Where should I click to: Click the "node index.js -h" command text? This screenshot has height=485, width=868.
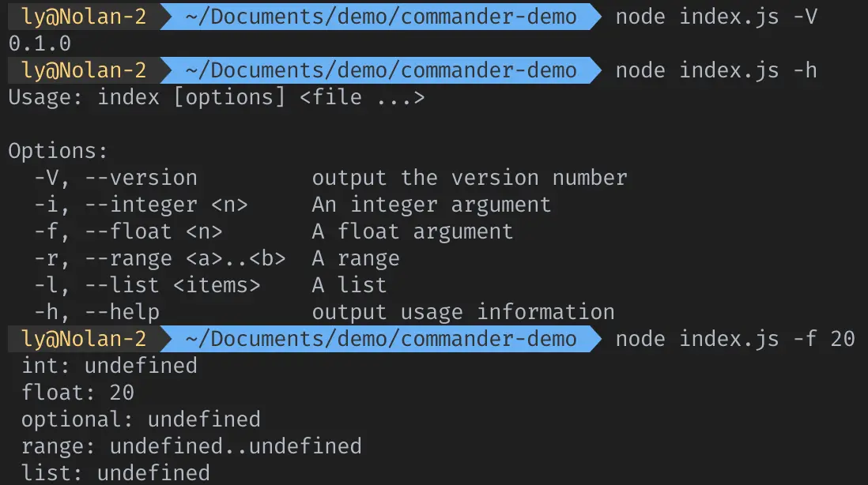[x=715, y=70]
